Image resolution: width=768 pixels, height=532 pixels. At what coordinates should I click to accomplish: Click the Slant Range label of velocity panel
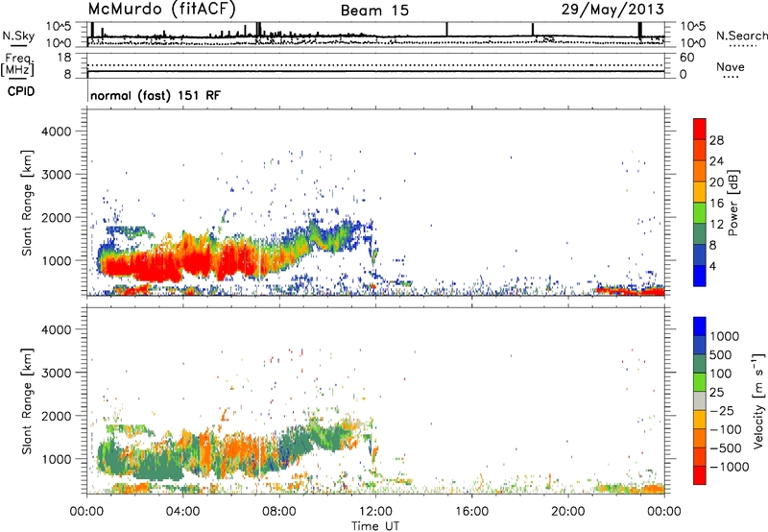(27, 401)
